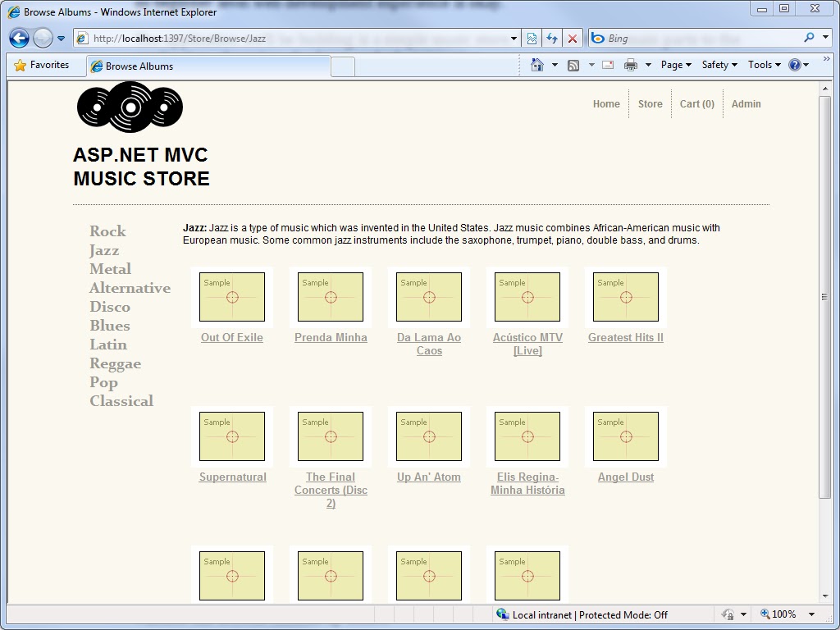Open the Supernatural album thumbnail
Screen dimensions: 840x630
coord(232,436)
